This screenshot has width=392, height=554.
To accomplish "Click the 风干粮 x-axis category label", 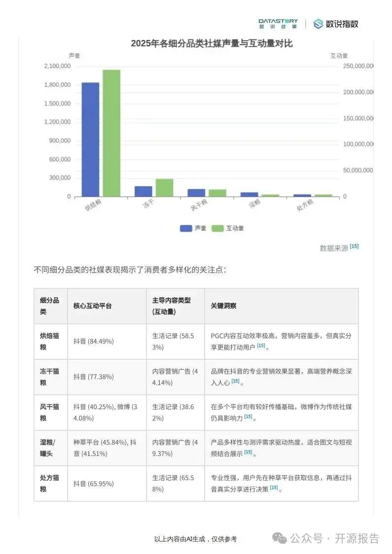I will coord(199,205).
